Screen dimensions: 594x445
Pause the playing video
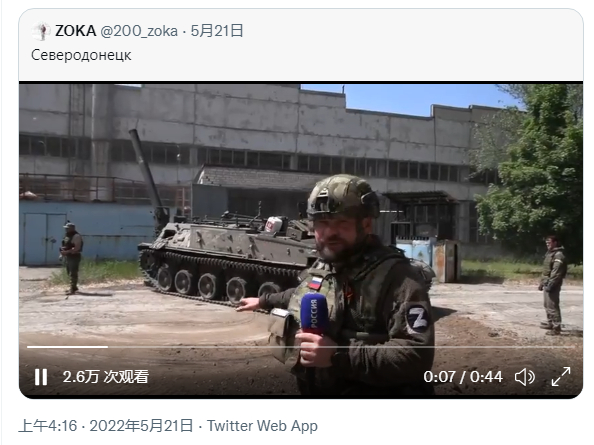tap(41, 377)
